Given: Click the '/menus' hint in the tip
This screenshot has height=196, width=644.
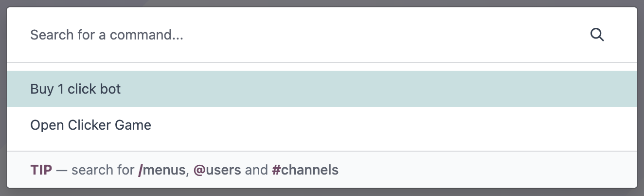Looking at the screenshot, I should [162, 170].
